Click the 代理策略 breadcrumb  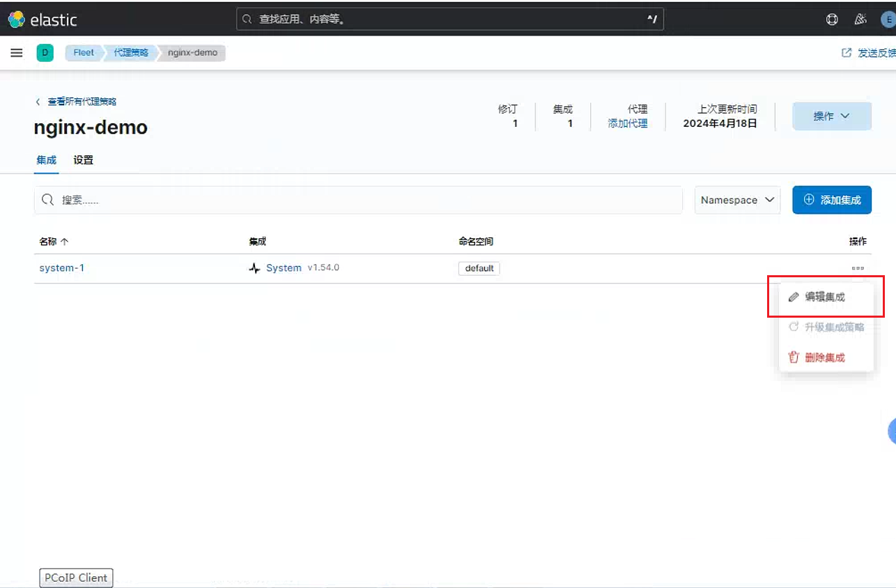click(x=131, y=53)
